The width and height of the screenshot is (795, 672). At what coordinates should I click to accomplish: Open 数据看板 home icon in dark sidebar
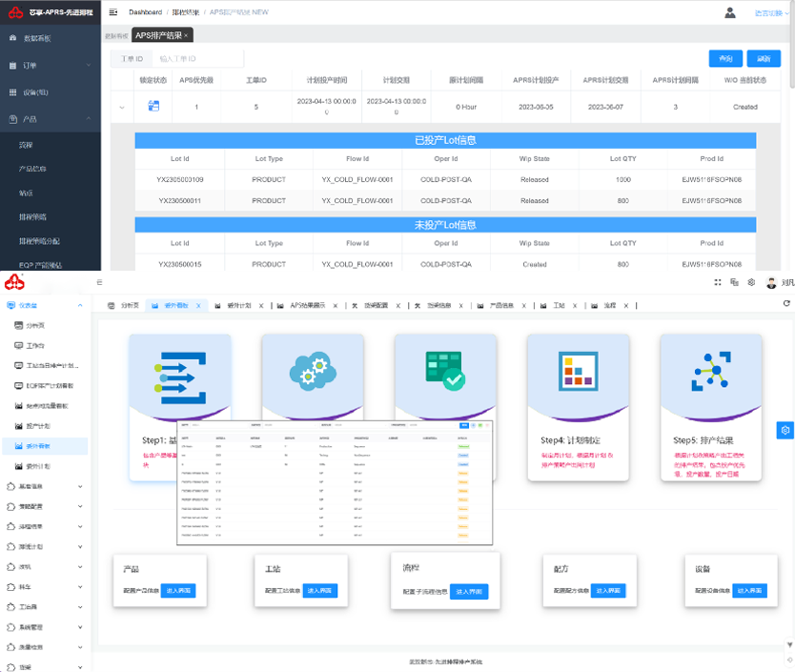point(13,38)
